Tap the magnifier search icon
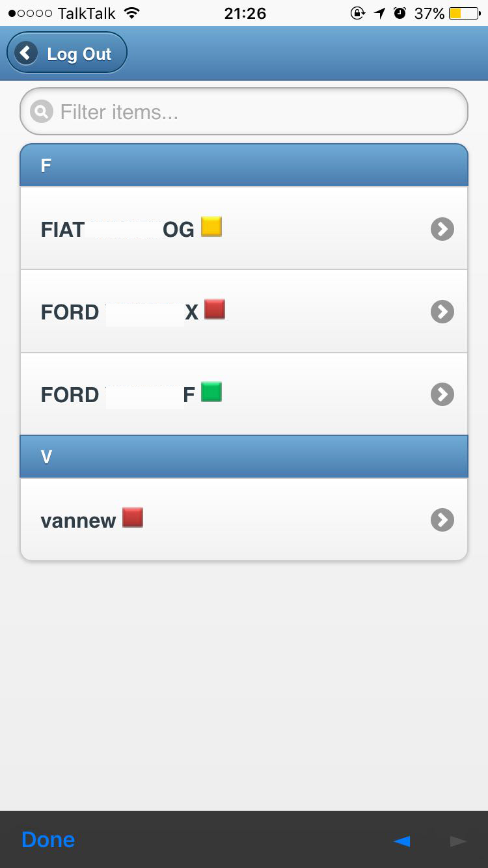This screenshot has width=488, height=868. pos(41,112)
